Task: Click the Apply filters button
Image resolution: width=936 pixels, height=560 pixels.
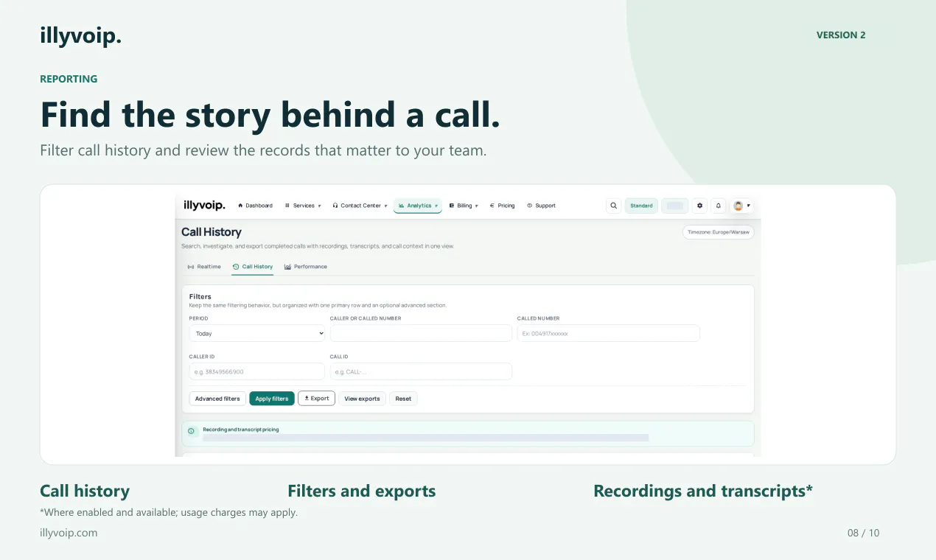Action: pyautogui.click(x=272, y=399)
